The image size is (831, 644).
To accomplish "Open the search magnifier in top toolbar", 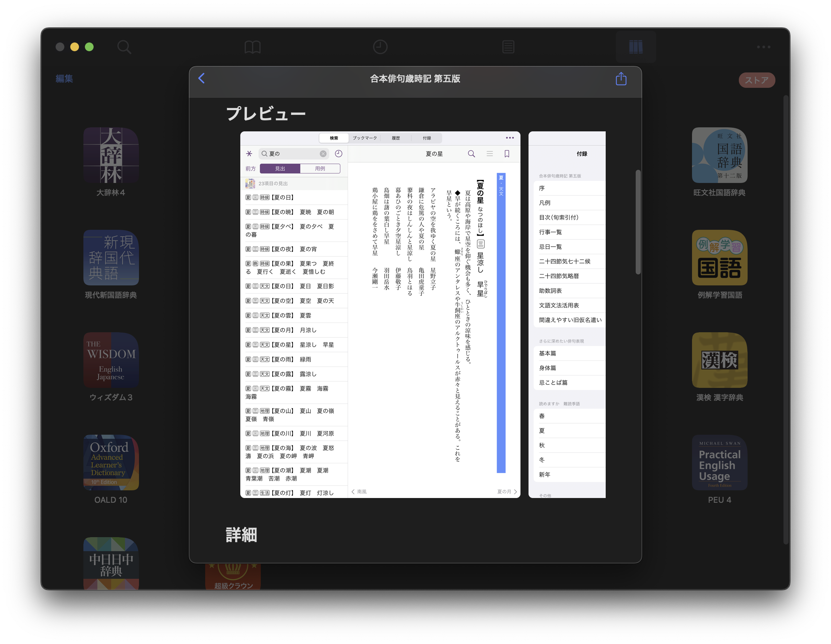I will pos(124,47).
